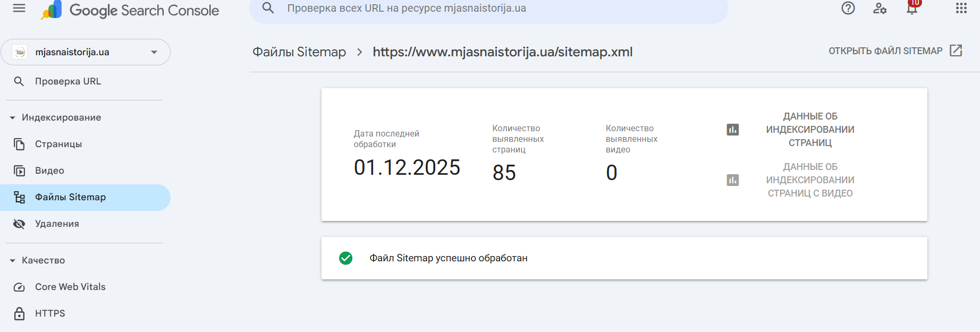Click Количество выявленных видео label
The width and height of the screenshot is (980, 332).
(631, 139)
